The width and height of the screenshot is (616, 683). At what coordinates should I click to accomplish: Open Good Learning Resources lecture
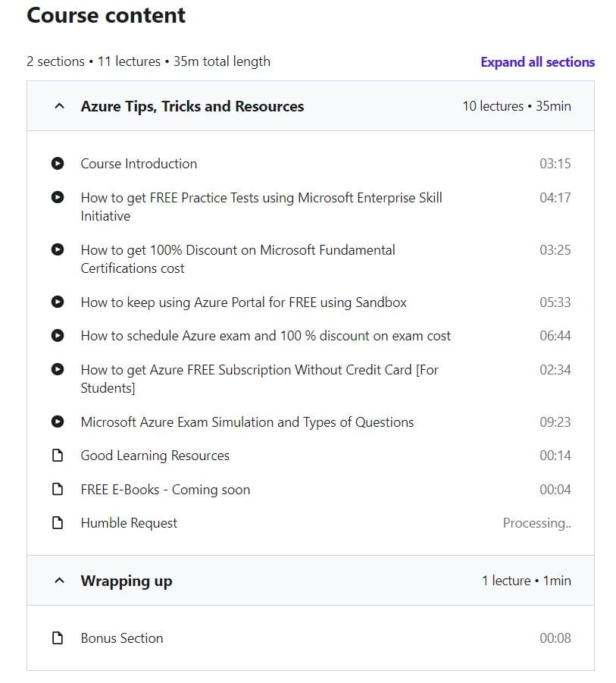pos(155,456)
